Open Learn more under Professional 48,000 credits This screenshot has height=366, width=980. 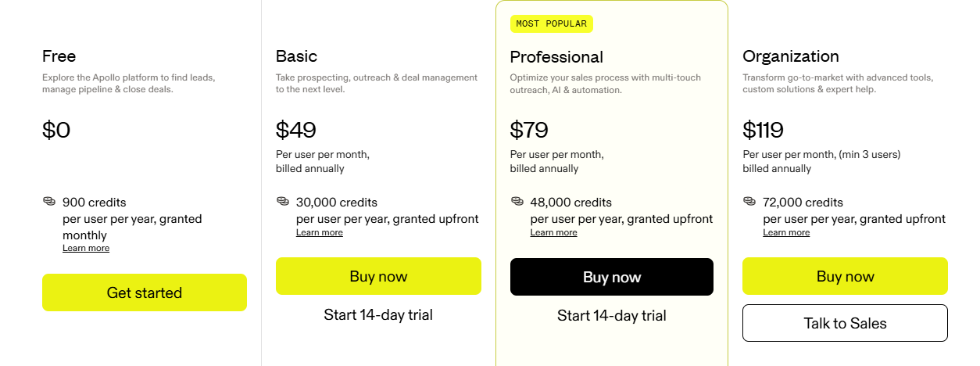pyautogui.click(x=554, y=233)
